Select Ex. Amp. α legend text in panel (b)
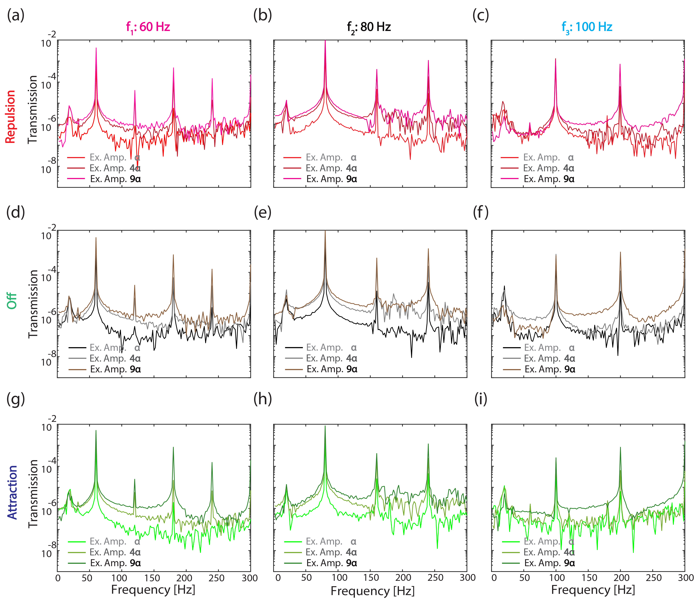This screenshot has width=700, height=605. click(331, 157)
